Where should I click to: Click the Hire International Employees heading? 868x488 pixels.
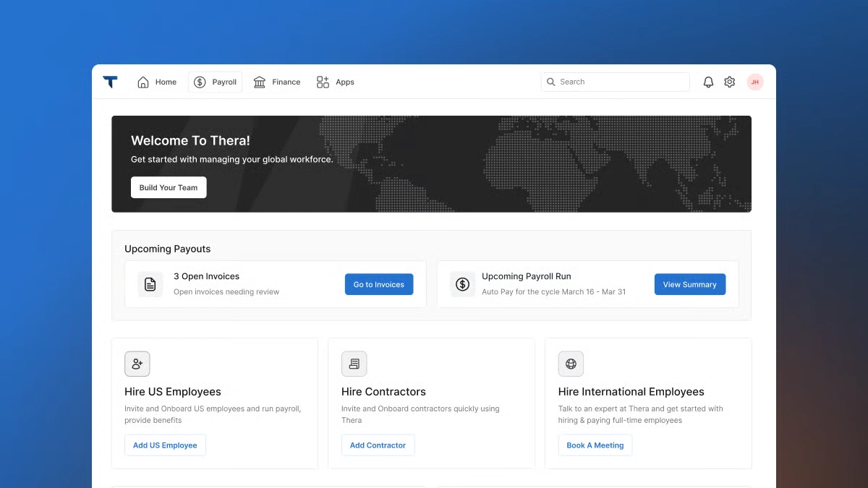coord(631,392)
